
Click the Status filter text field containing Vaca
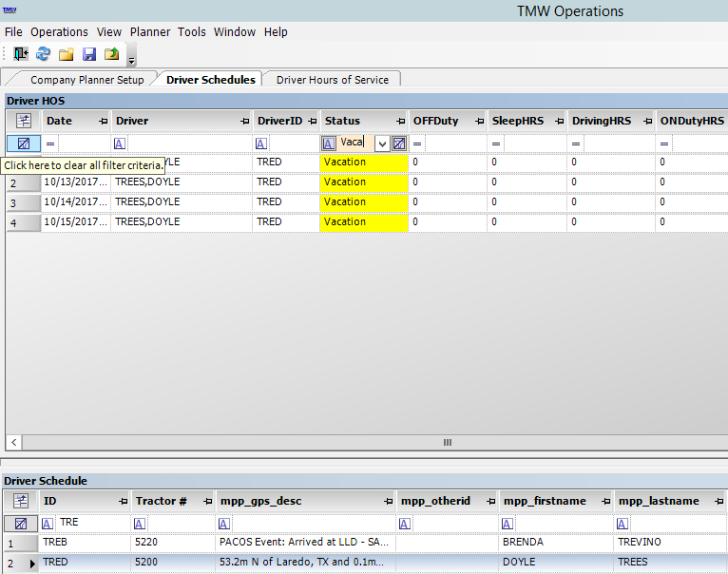tap(356, 143)
